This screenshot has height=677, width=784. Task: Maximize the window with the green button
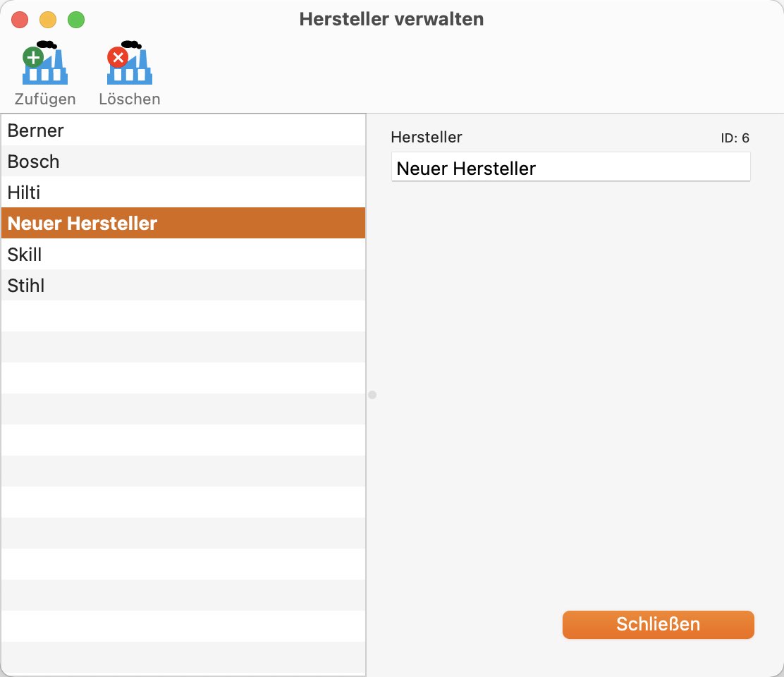click(76, 20)
